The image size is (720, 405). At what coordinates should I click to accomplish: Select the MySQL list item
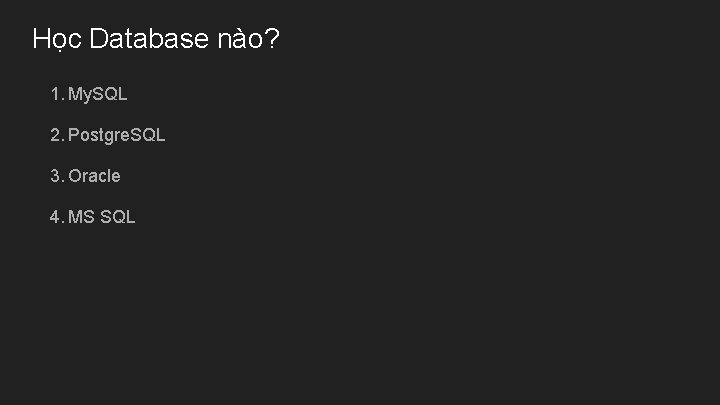[97, 94]
